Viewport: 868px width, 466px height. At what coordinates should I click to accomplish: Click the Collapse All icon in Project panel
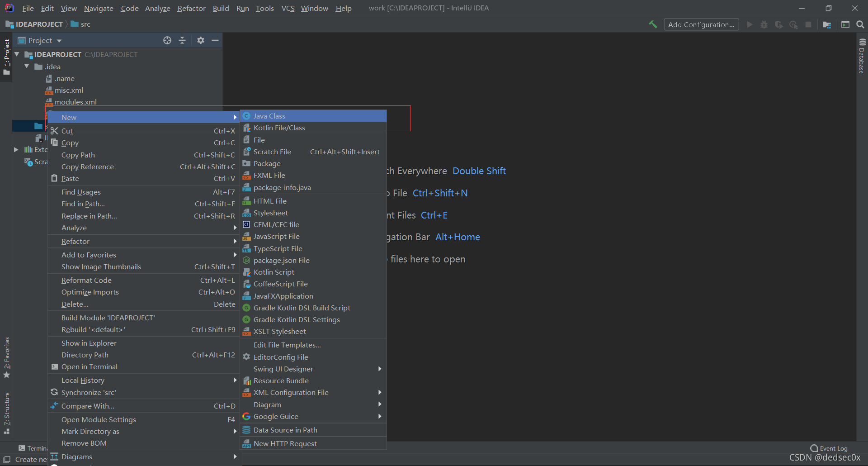coord(182,40)
